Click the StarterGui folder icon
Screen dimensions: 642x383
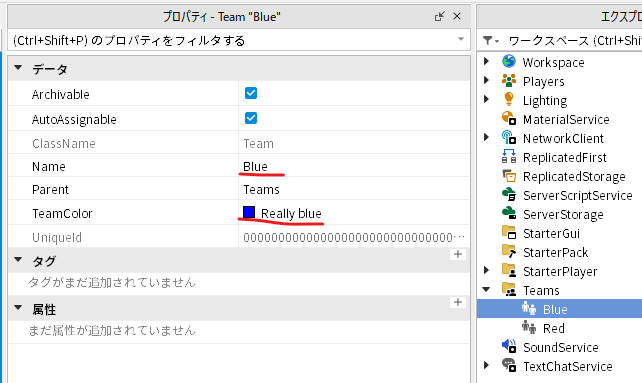click(x=509, y=233)
